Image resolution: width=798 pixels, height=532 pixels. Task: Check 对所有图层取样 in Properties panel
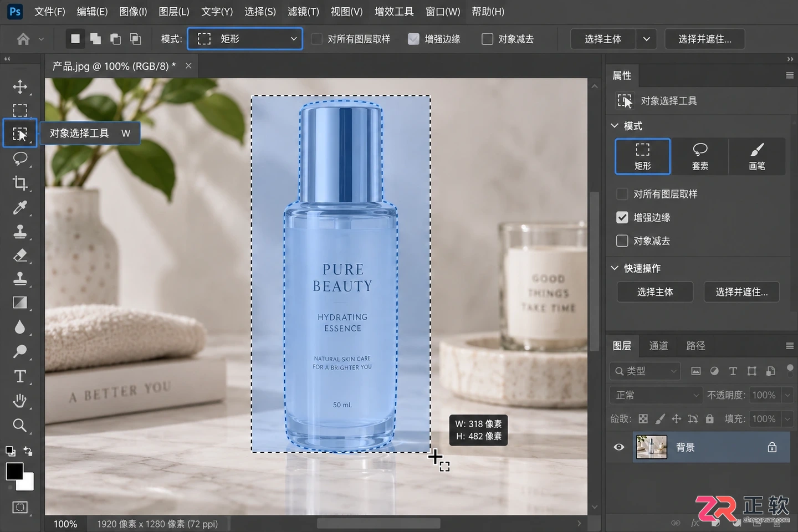(x=622, y=194)
